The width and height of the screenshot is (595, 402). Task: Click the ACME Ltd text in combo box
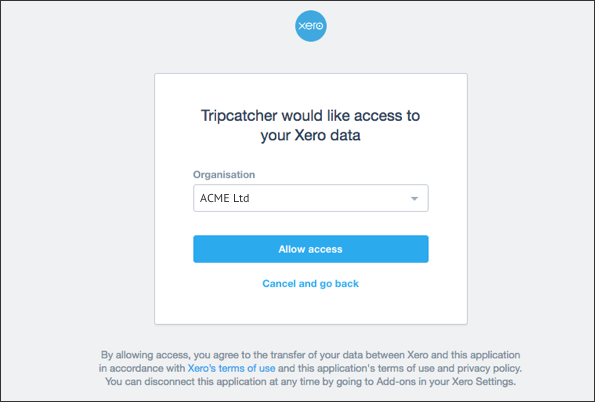click(225, 198)
